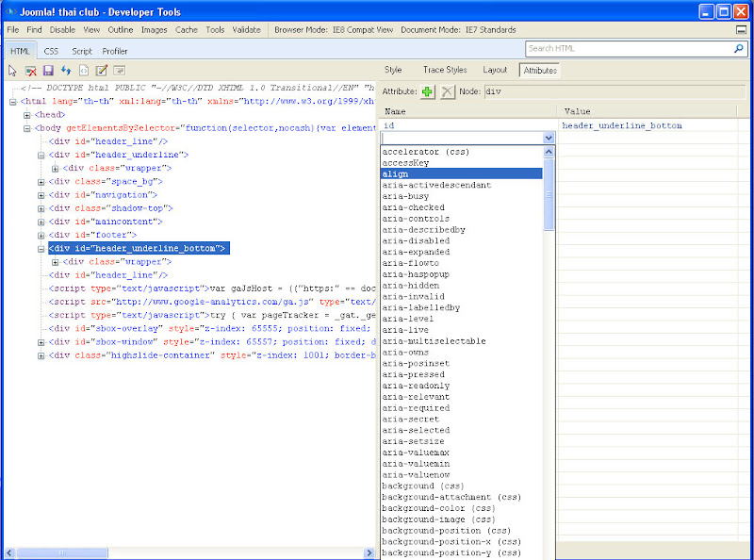Screen dimensions: 754x560
Task: Click the green plus add attribute button
Action: pyautogui.click(x=427, y=91)
